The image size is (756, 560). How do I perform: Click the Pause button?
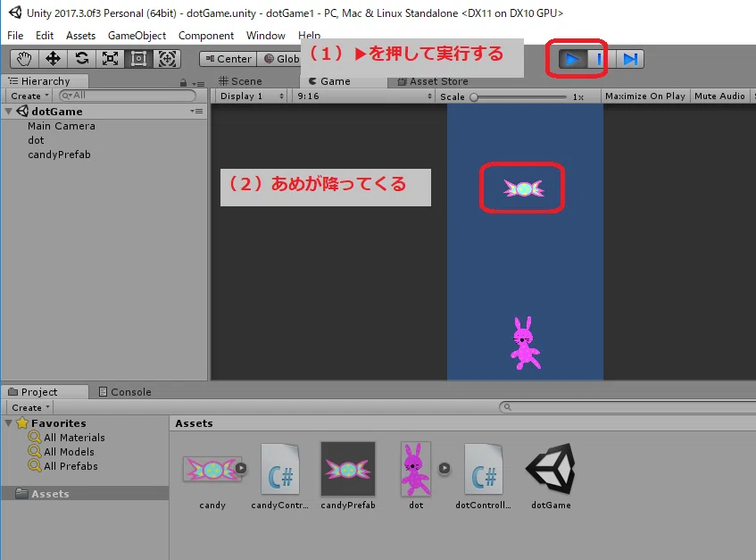tap(599, 59)
